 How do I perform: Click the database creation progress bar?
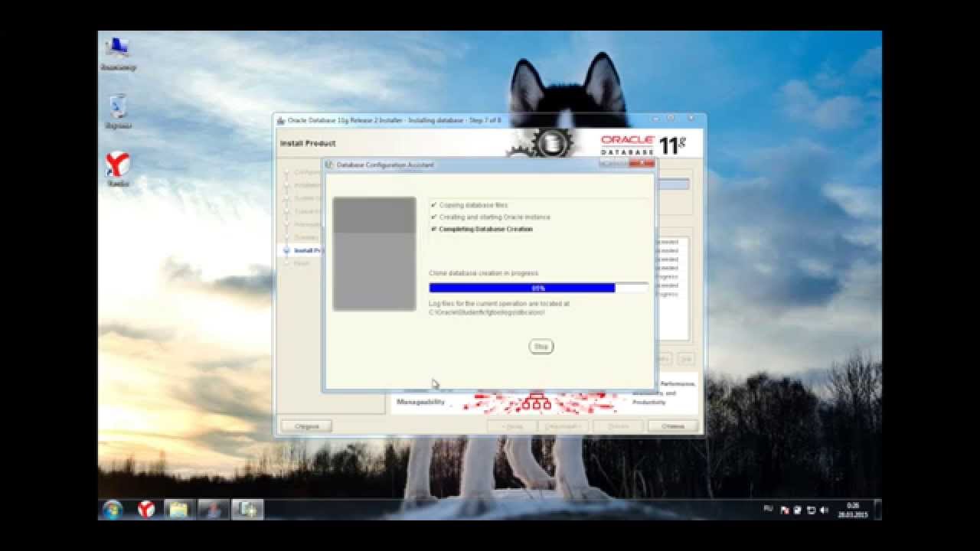[539, 288]
